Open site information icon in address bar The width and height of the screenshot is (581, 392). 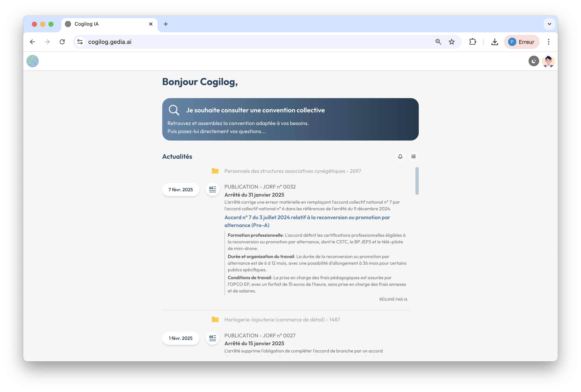(80, 42)
